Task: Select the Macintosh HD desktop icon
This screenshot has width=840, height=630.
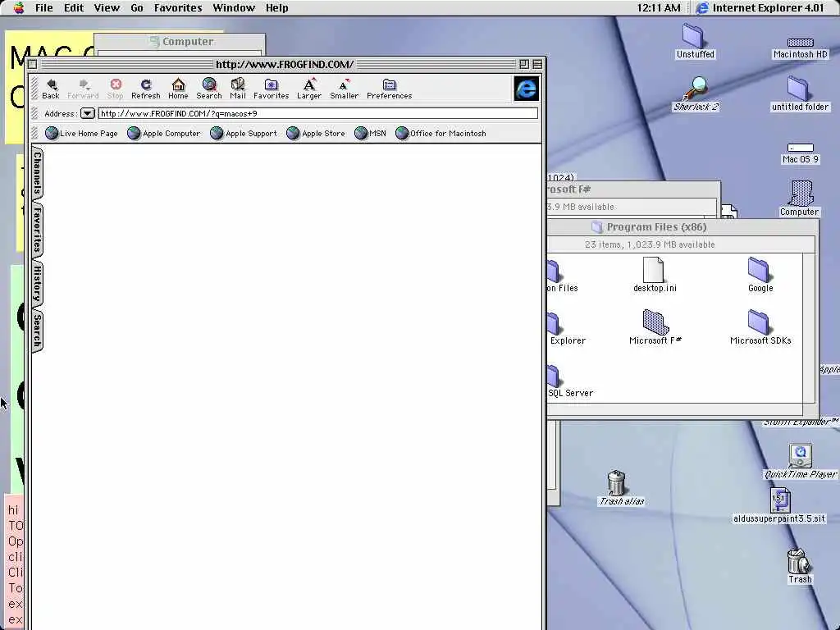Action: (x=801, y=48)
